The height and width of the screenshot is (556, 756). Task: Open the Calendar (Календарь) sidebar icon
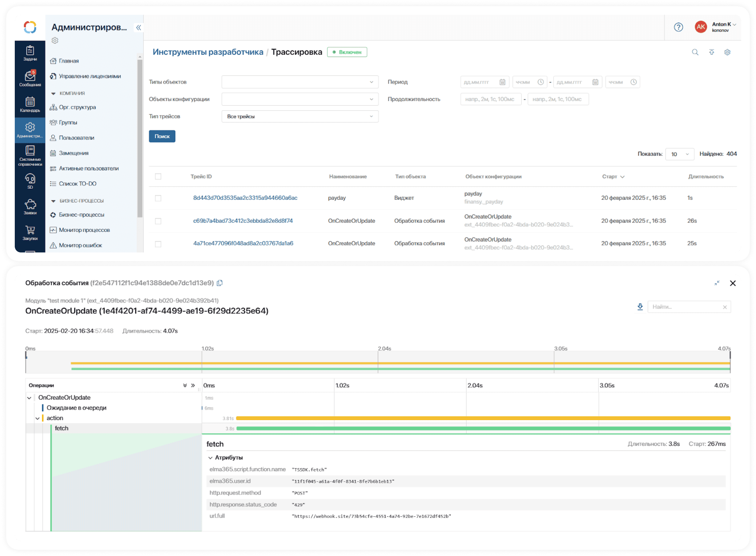click(30, 104)
